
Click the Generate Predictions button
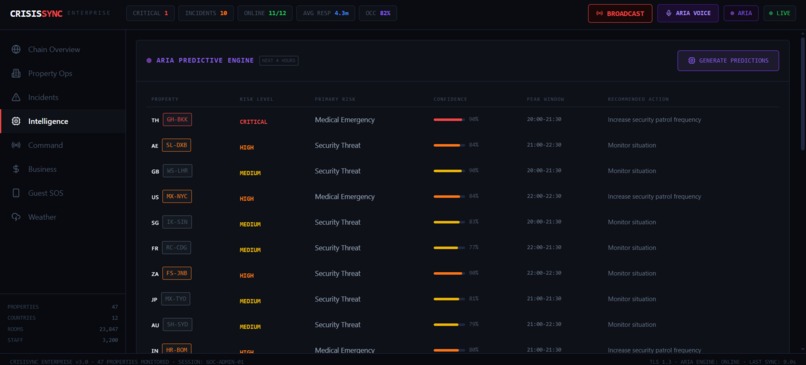(728, 61)
